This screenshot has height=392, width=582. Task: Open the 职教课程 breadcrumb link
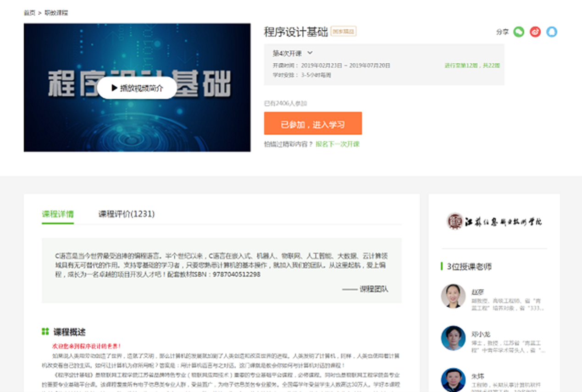click(x=56, y=13)
